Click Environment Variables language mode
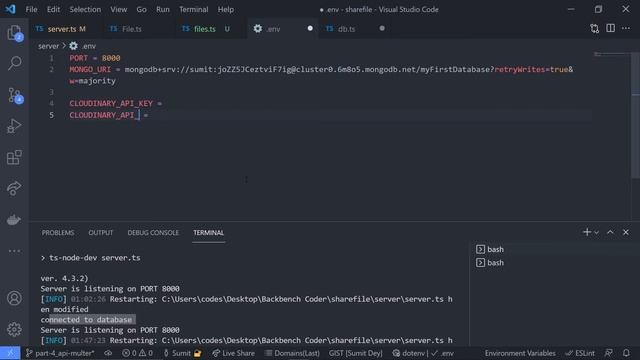The image size is (640, 360). [520, 353]
